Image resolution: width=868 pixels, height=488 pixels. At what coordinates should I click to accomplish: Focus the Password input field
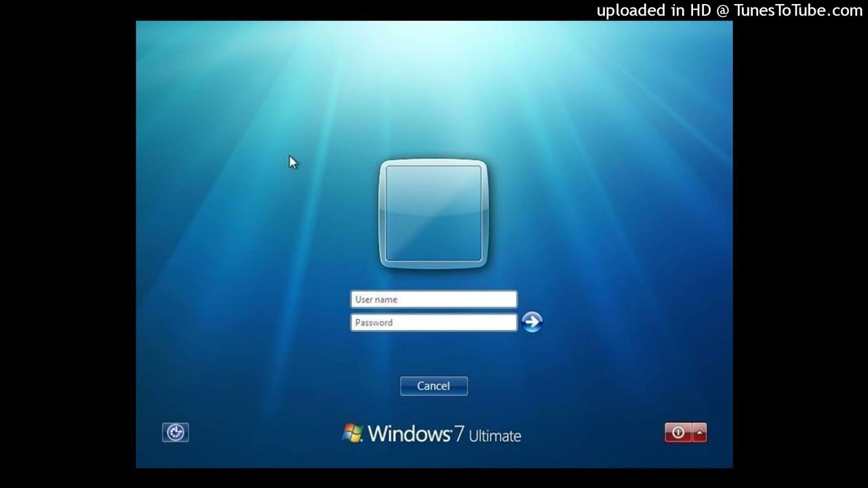(434, 323)
